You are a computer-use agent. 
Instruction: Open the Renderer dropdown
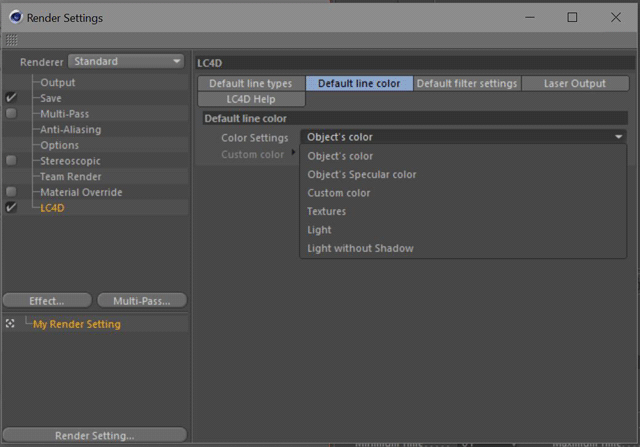point(126,62)
